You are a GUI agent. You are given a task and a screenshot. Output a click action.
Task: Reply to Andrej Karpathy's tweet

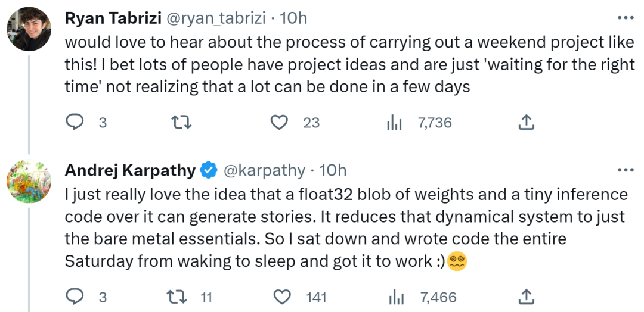pyautogui.click(x=74, y=297)
